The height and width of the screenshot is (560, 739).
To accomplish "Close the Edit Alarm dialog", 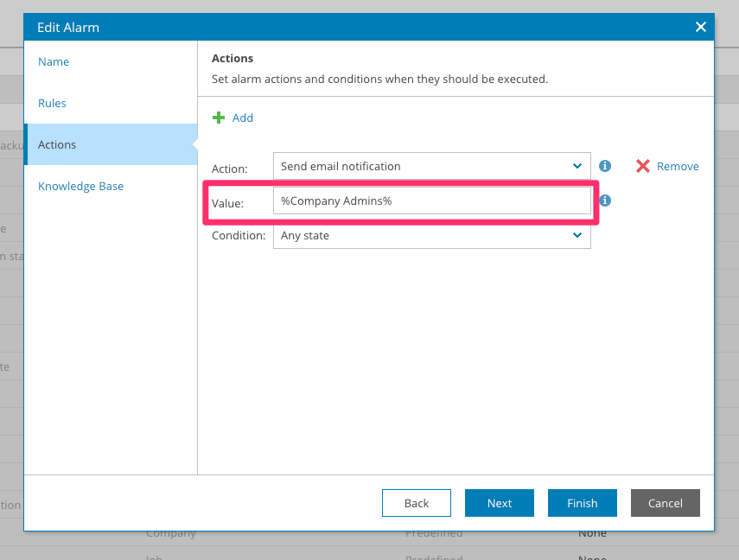I will 700,28.
